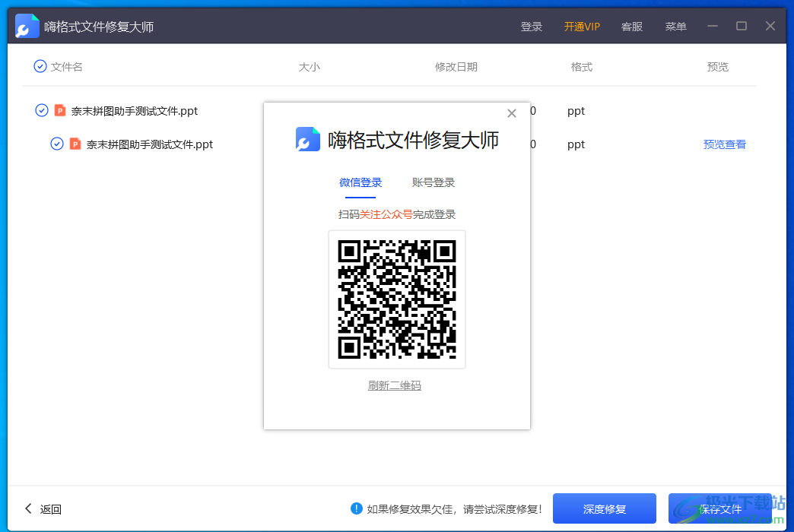Maximize the repair tool window
Screen dimensions: 794x532
[x=742, y=26]
